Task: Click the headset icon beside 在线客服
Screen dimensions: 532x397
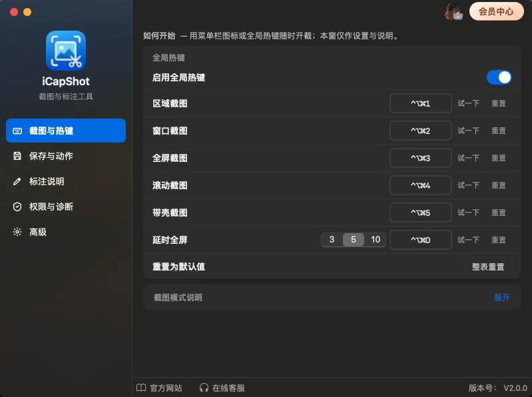Action: tap(204, 388)
